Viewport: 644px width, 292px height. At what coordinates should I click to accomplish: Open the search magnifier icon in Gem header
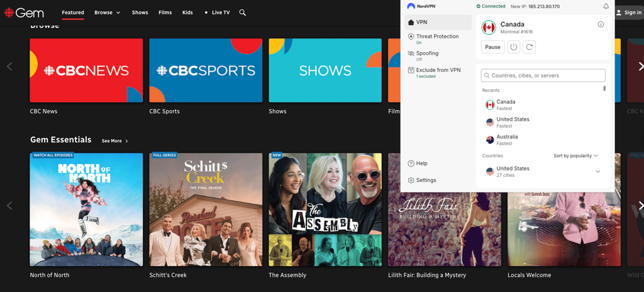[x=243, y=13]
